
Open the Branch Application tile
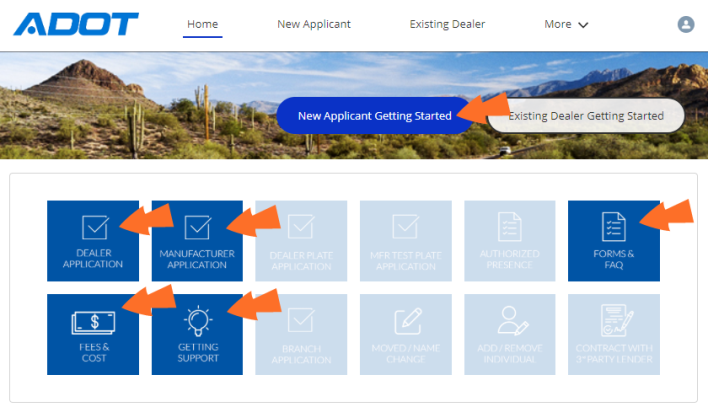301,334
